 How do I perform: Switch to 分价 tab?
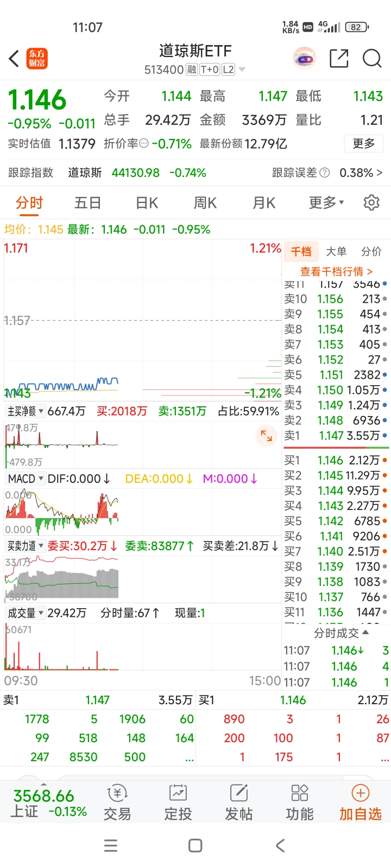[371, 251]
